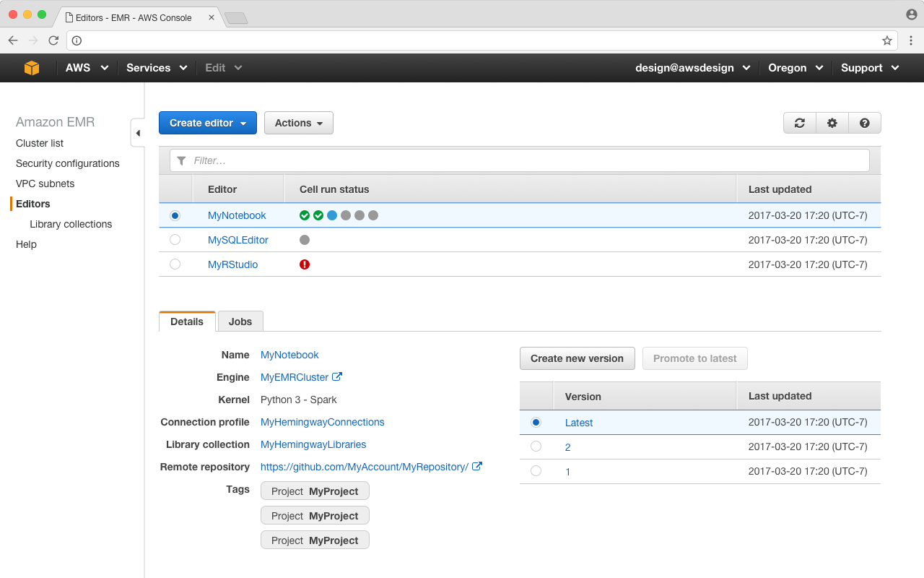924x578 pixels.
Task: Click the red error status icon for MyRStudio
Action: point(305,264)
